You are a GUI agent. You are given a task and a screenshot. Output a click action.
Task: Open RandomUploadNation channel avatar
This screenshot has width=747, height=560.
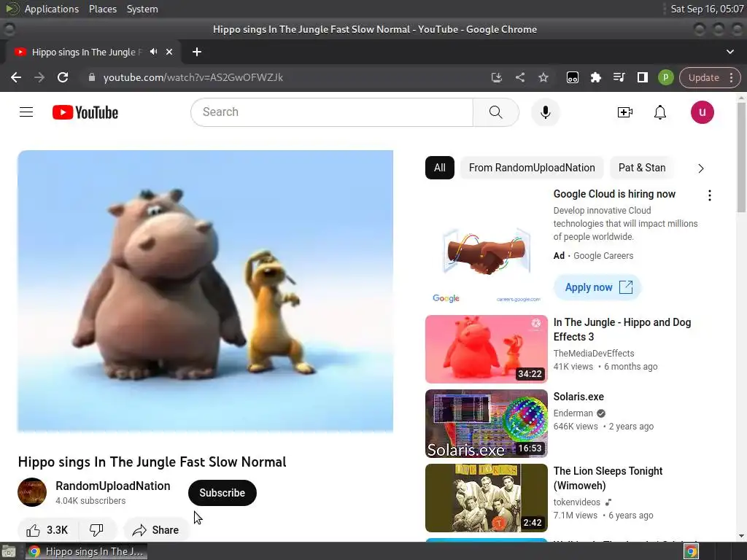click(x=32, y=492)
